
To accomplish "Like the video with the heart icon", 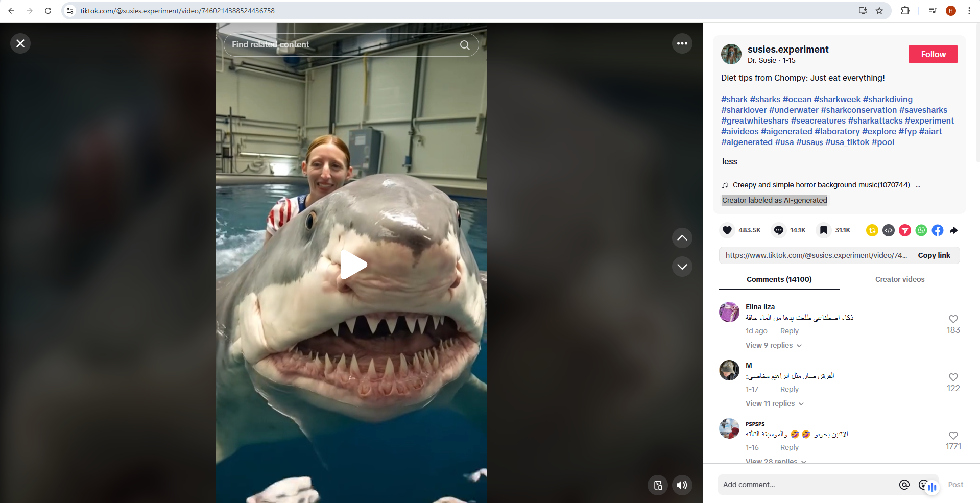I will click(727, 230).
